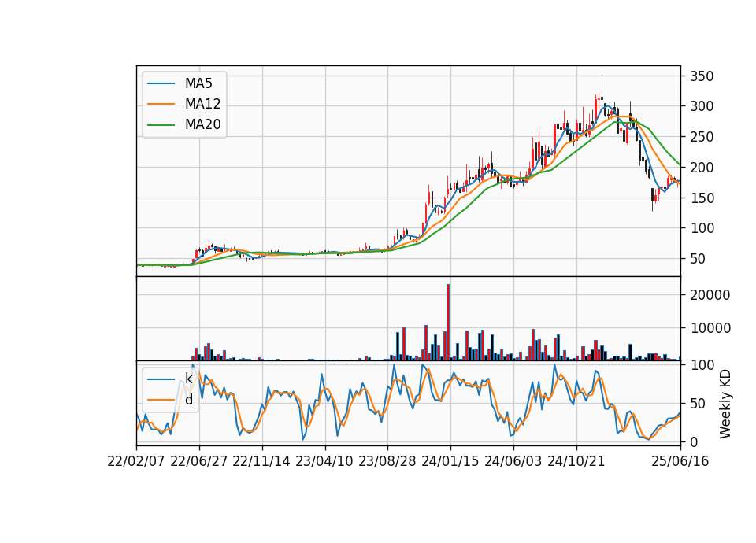
Task: Click the blue MA5 legend line sample
Action: click(x=161, y=84)
